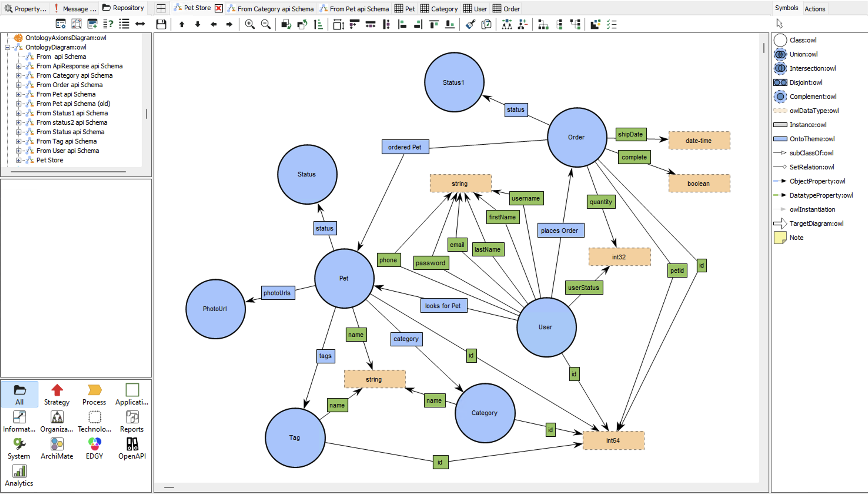Click the right arrow toolbar icon
Image resolution: width=868 pixels, height=494 pixels.
click(x=229, y=24)
